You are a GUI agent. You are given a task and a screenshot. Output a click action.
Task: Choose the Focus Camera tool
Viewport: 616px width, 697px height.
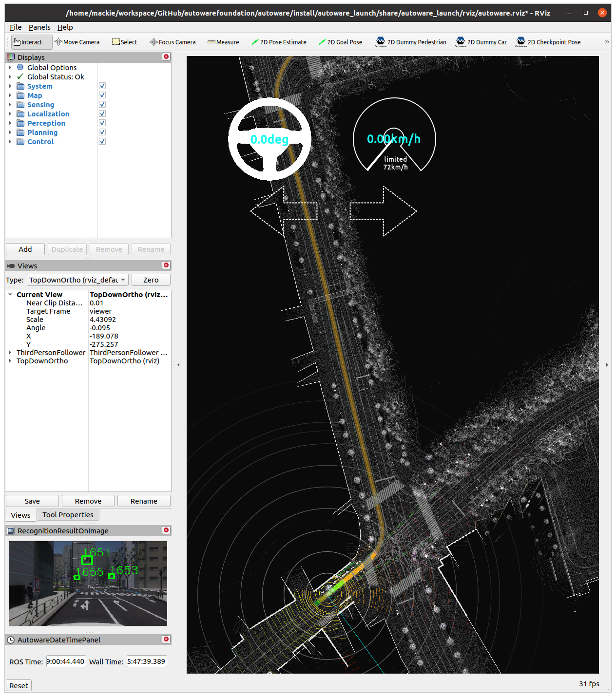coord(173,42)
